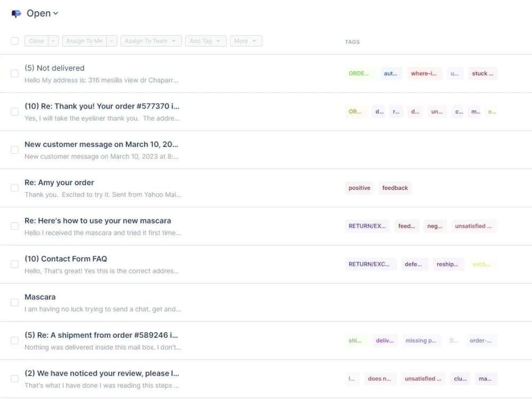The width and height of the screenshot is (532, 399).
Task: Check the box for 'New customer message' ticket
Action: tap(14, 150)
